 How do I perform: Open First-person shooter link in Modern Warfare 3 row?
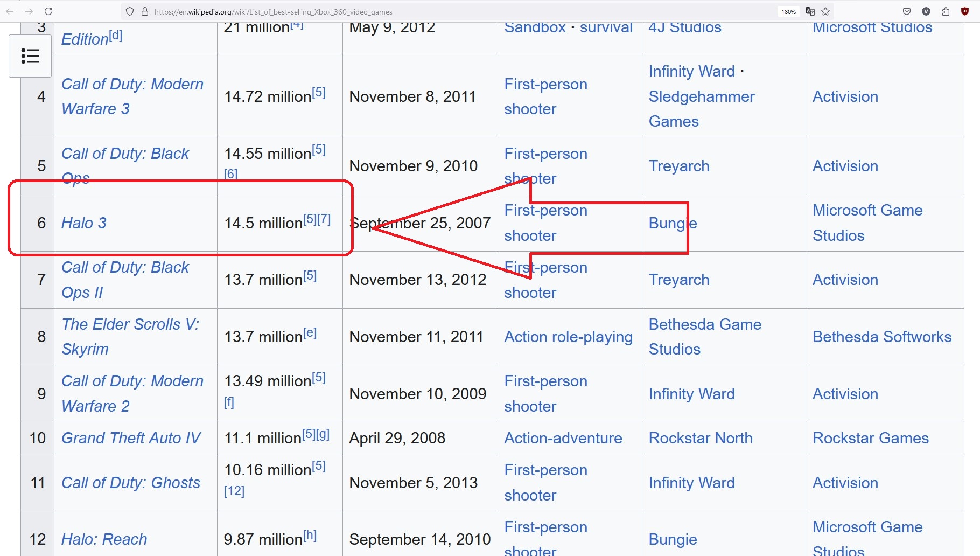(x=545, y=96)
